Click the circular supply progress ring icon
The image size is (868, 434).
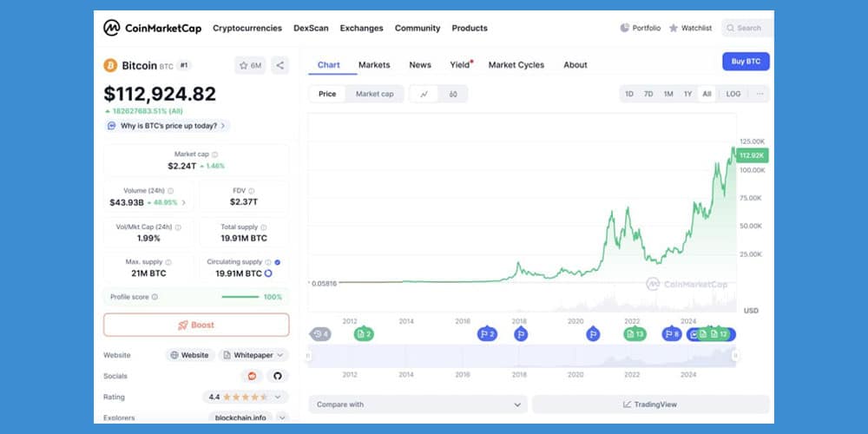click(x=268, y=273)
